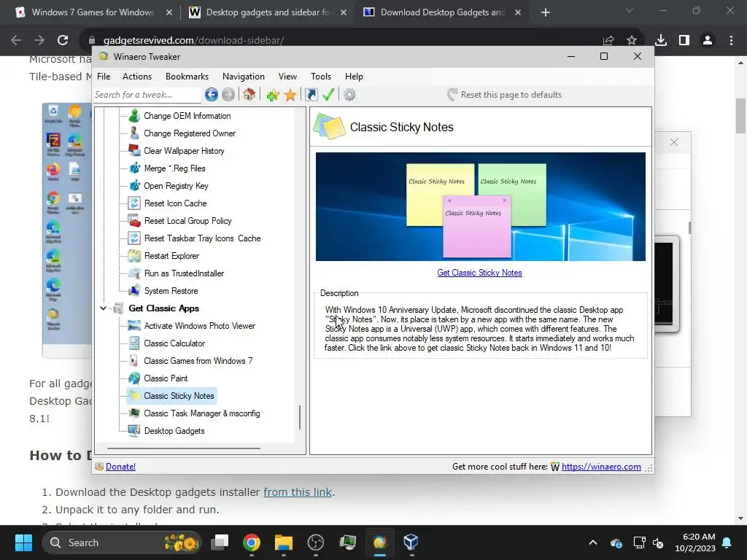Open the Bookmarks menu

(187, 76)
